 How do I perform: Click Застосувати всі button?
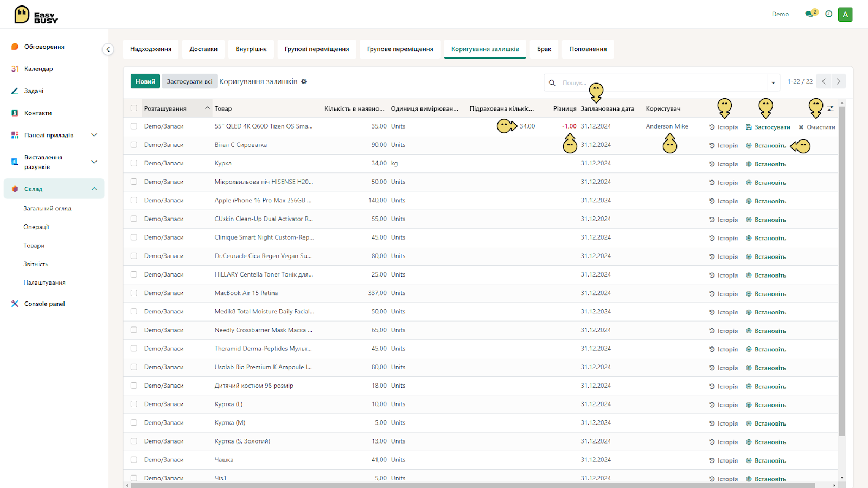189,81
